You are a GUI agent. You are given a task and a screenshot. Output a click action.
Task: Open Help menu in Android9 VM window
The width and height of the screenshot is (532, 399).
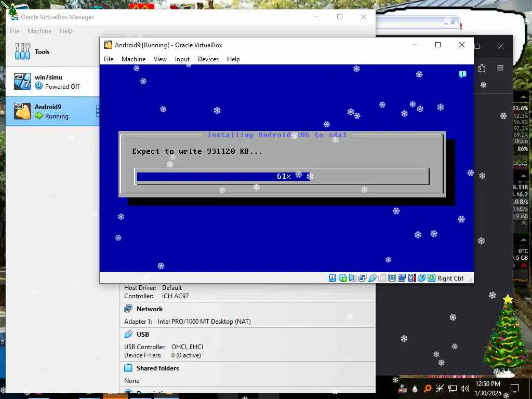click(233, 59)
